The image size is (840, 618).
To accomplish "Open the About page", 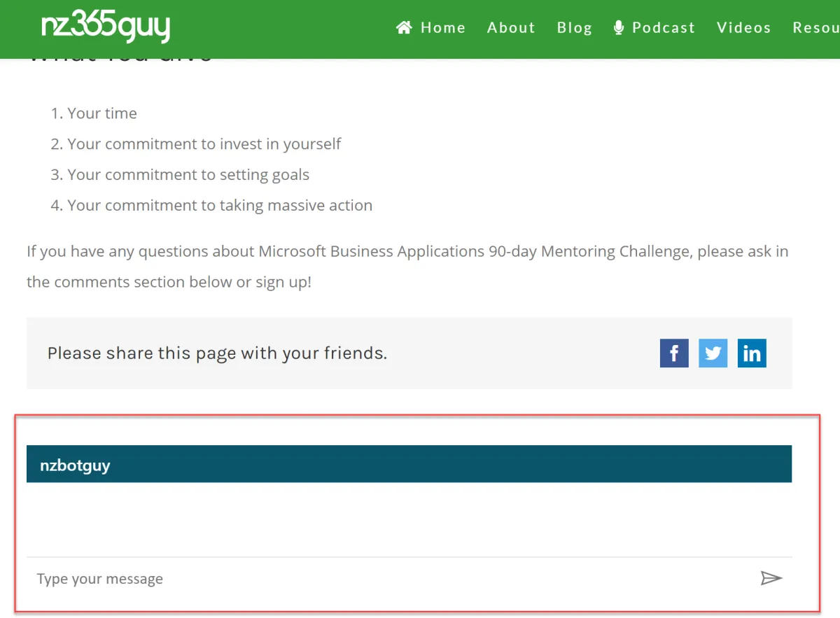I will click(x=511, y=27).
